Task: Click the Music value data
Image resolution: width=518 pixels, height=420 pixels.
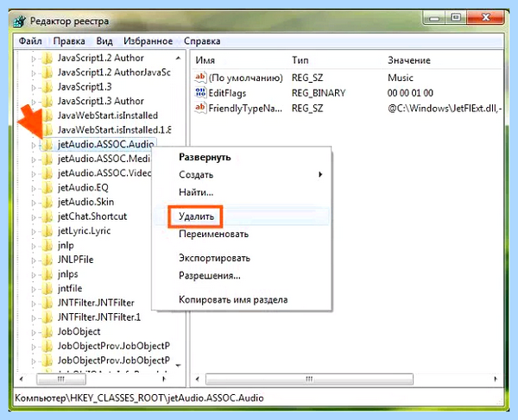Action: (401, 78)
